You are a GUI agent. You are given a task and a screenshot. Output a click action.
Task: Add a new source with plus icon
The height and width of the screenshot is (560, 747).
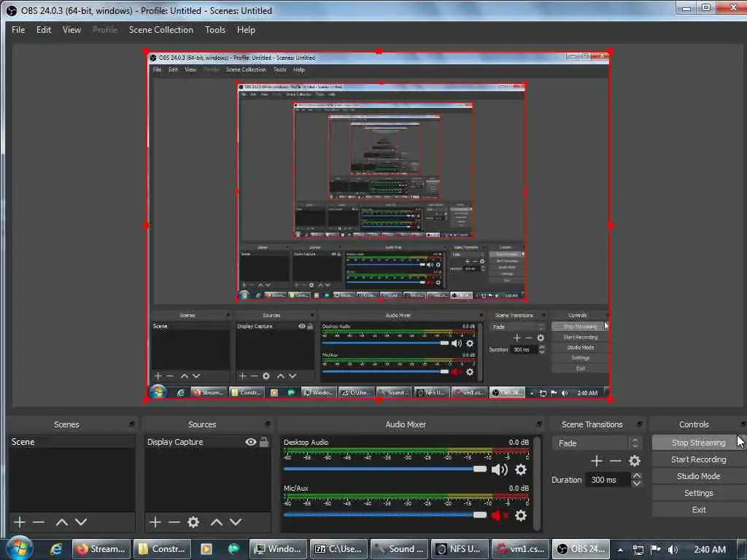point(155,522)
